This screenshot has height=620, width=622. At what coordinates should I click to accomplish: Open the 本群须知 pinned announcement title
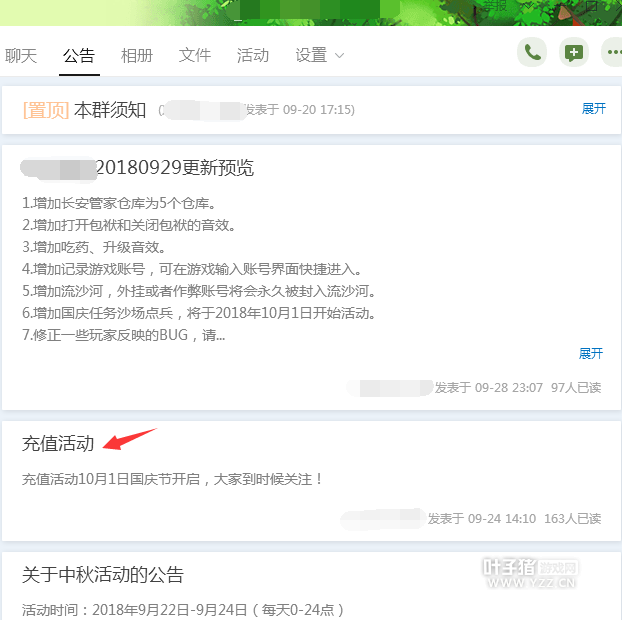[110, 110]
